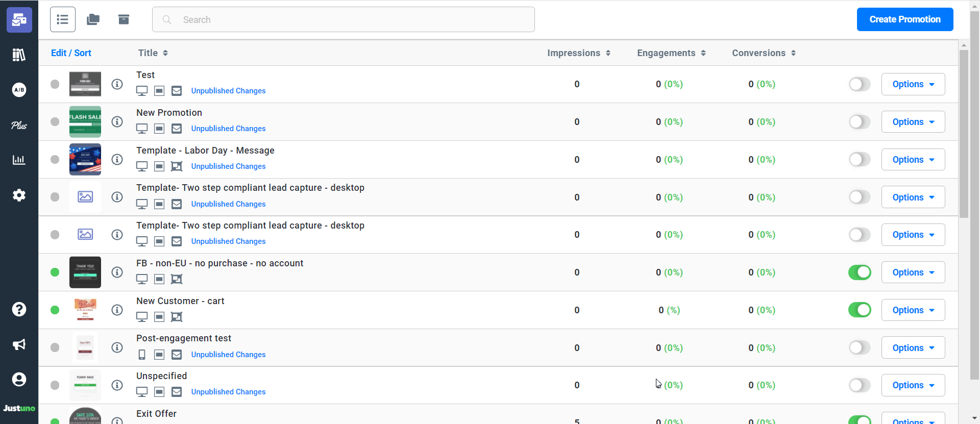Open the user account profile icon
Screen dimensions: 980x424
[19, 380]
